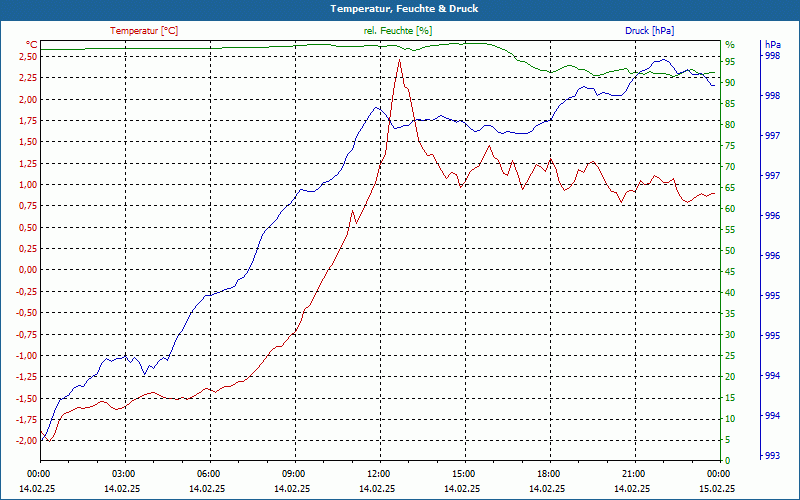This screenshot has height=500, width=800.
Task: Click the blue pressure curve's highest peak near 22:00
Action: click(663, 60)
